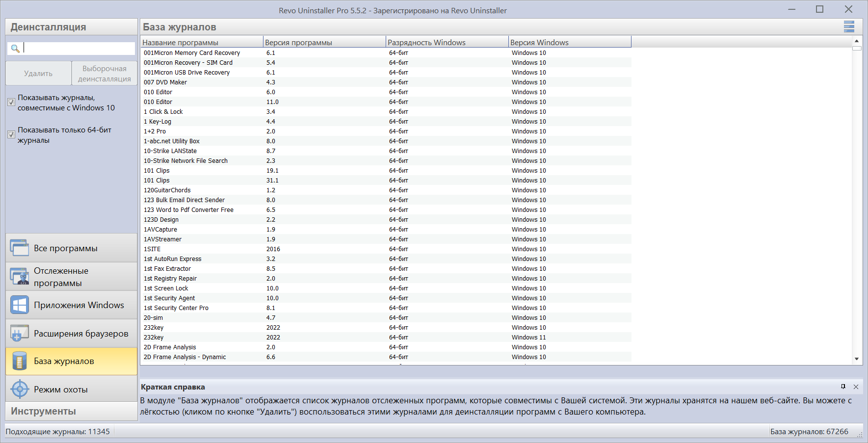Select 001Micron Recovery - SIM Card row
The height and width of the screenshot is (443, 868).
click(x=386, y=63)
